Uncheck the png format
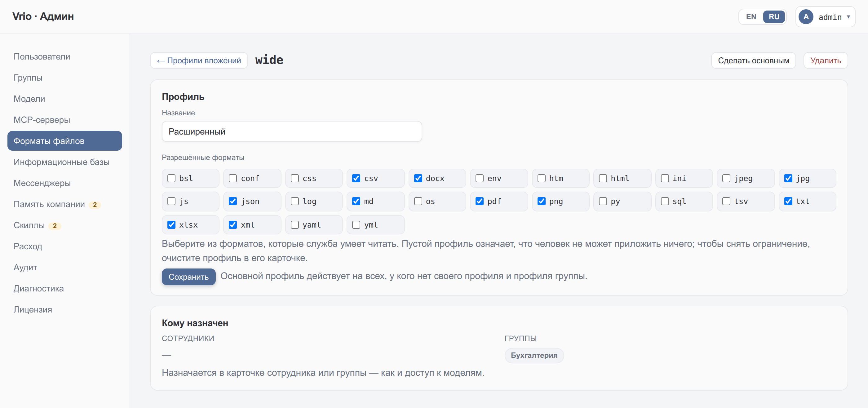Viewport: 868px width, 408px height. (x=542, y=201)
